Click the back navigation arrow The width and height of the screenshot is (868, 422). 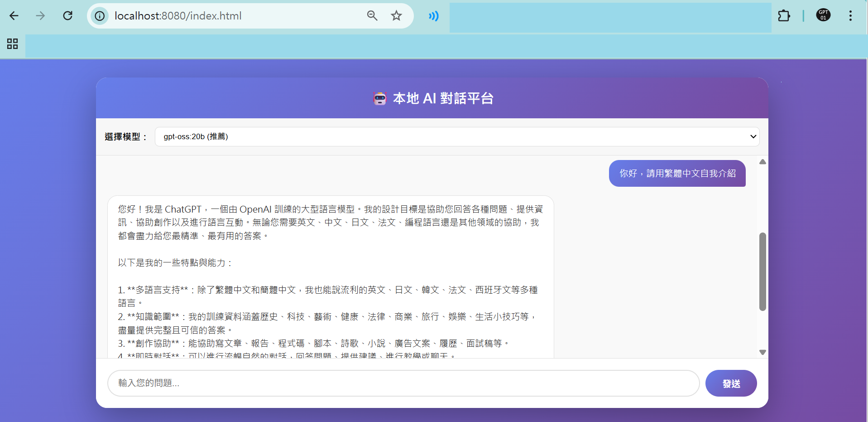[x=14, y=15]
